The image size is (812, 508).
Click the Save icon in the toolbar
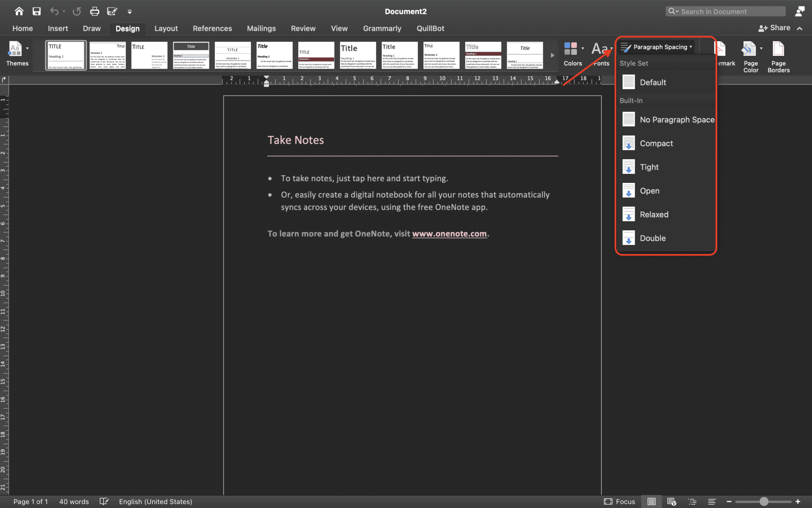(36, 11)
